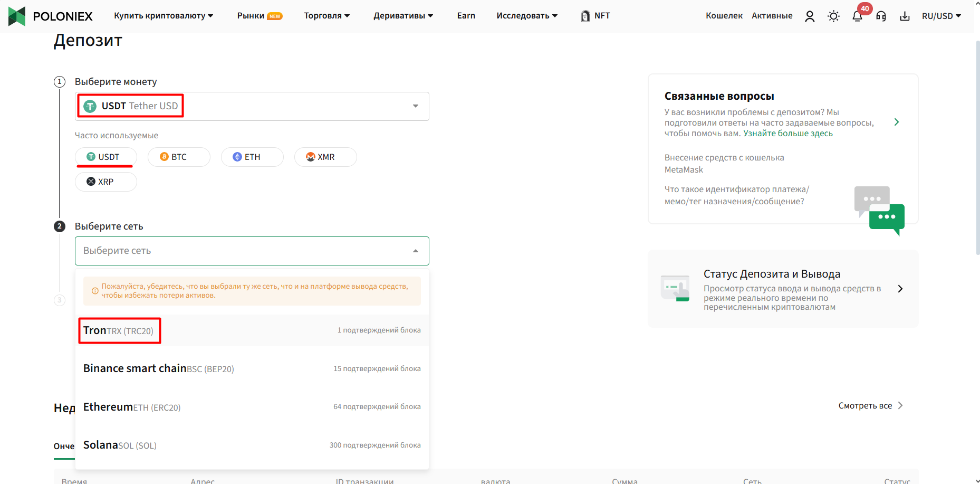The width and height of the screenshot is (980, 484).
Task: Expand the Деривативы menu
Action: pyautogui.click(x=403, y=16)
